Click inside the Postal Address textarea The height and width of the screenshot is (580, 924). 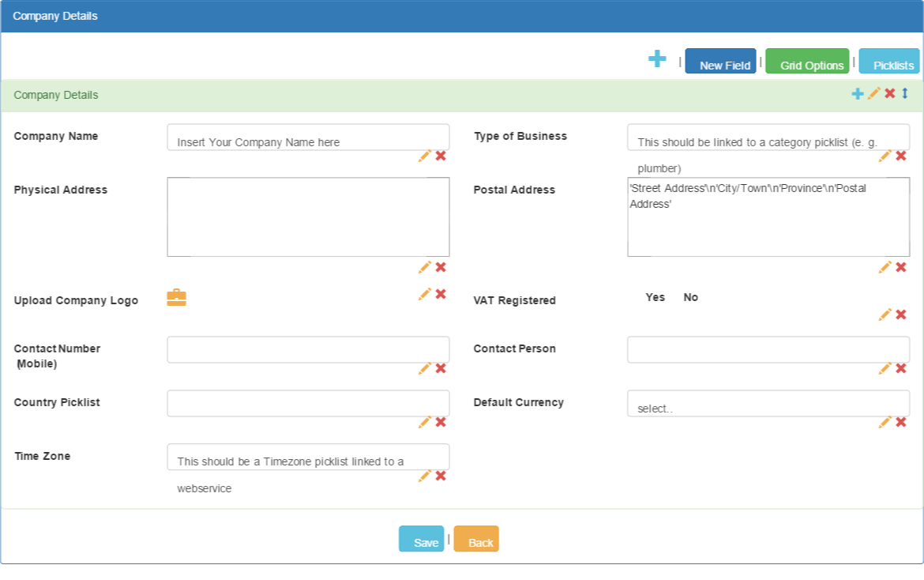tap(768, 217)
